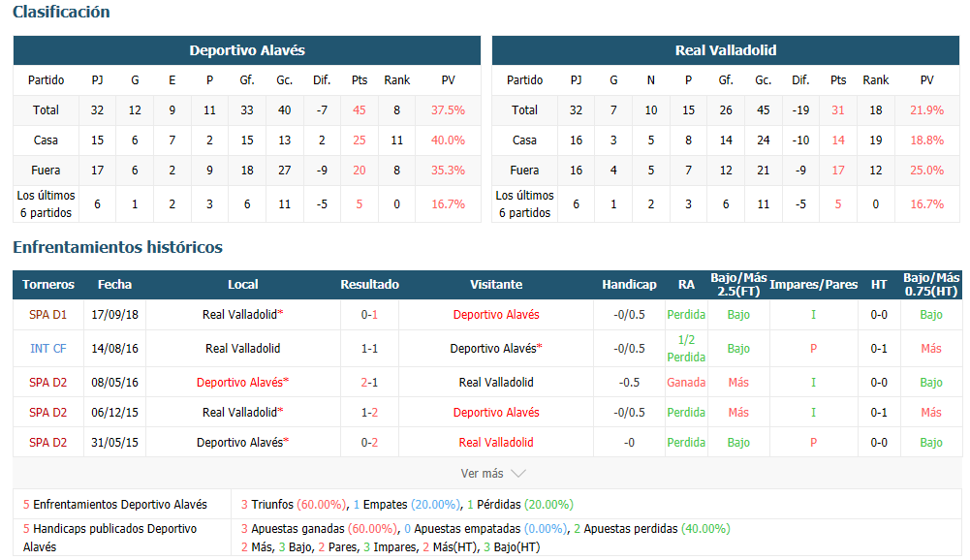Click the Torneros column header
Viewport: 970px width, 560px height.
(x=48, y=285)
